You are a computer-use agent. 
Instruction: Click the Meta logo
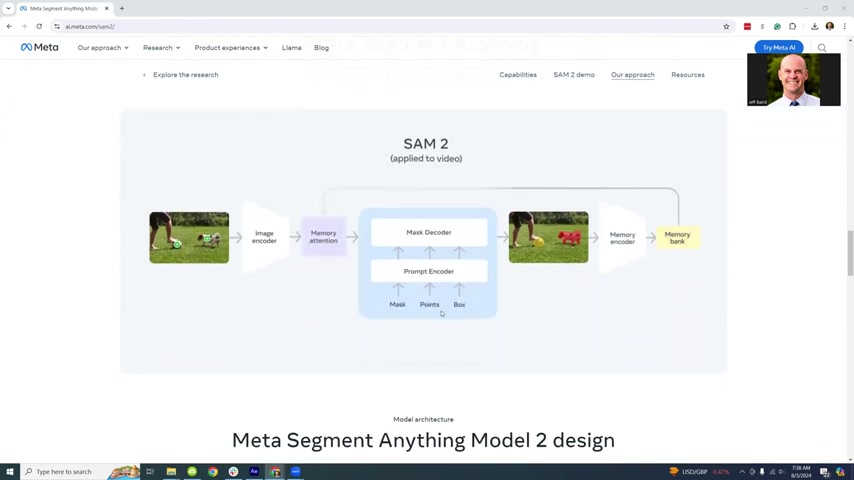[39, 47]
